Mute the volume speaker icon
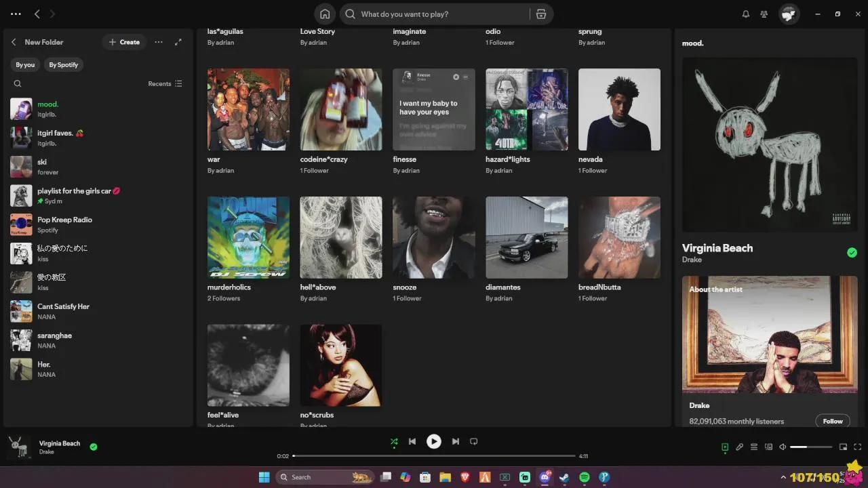This screenshot has width=868, height=488. [783, 447]
